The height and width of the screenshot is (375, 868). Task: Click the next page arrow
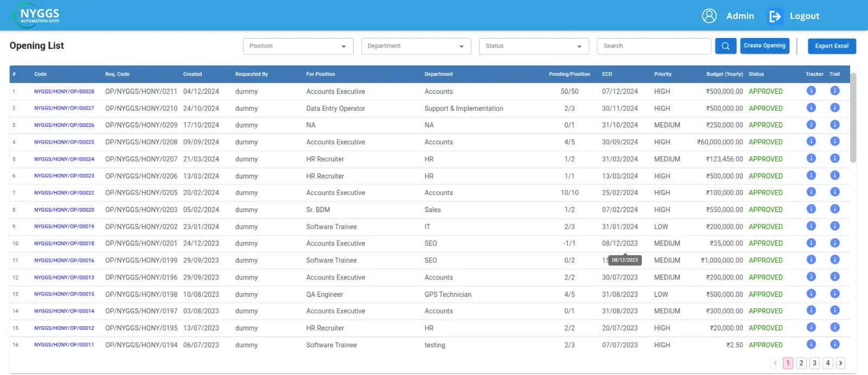coord(840,363)
